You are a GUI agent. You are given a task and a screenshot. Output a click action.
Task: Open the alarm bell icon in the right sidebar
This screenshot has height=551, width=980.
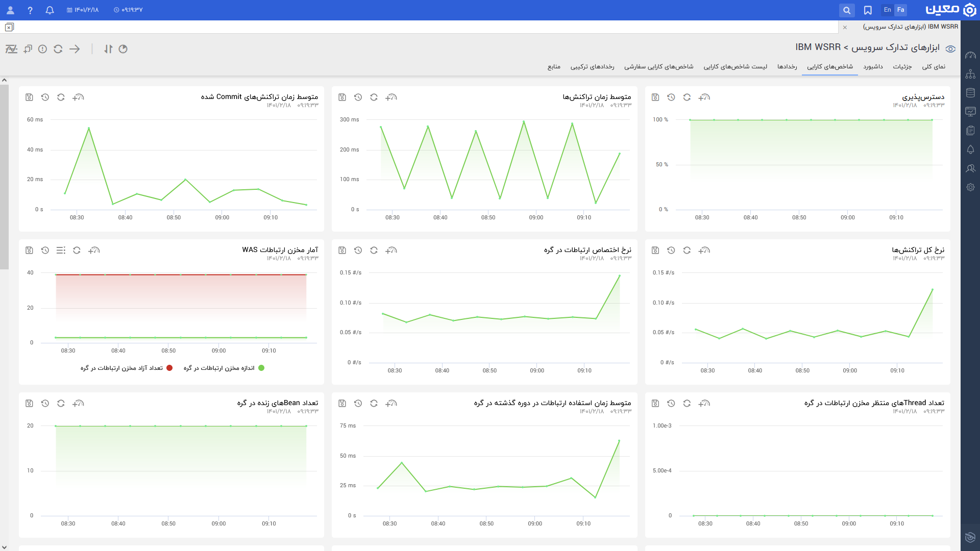point(971,149)
